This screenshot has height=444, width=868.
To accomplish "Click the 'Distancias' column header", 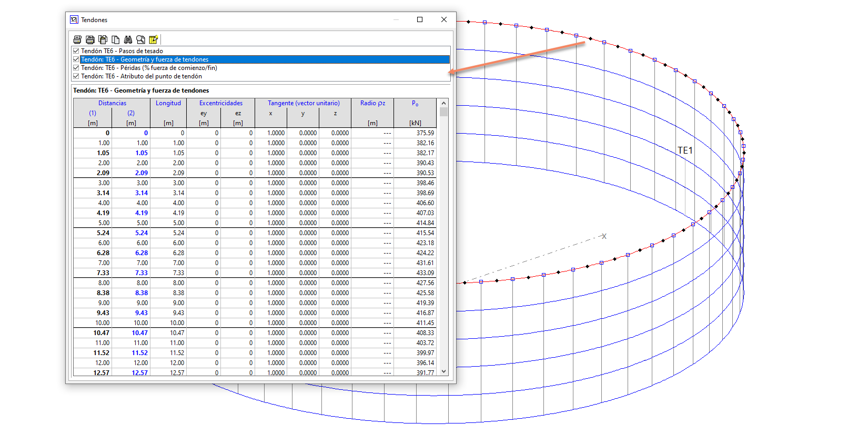I will click(112, 103).
